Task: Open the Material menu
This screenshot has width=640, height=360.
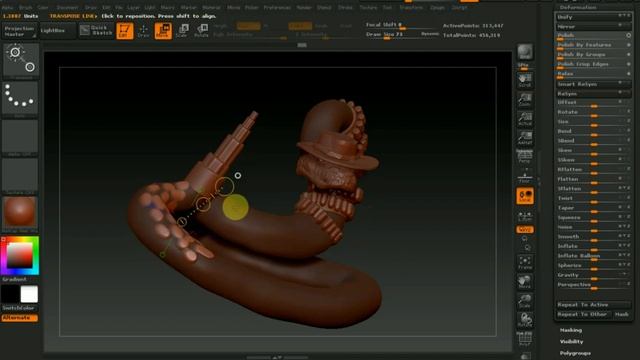Action: click(211, 7)
